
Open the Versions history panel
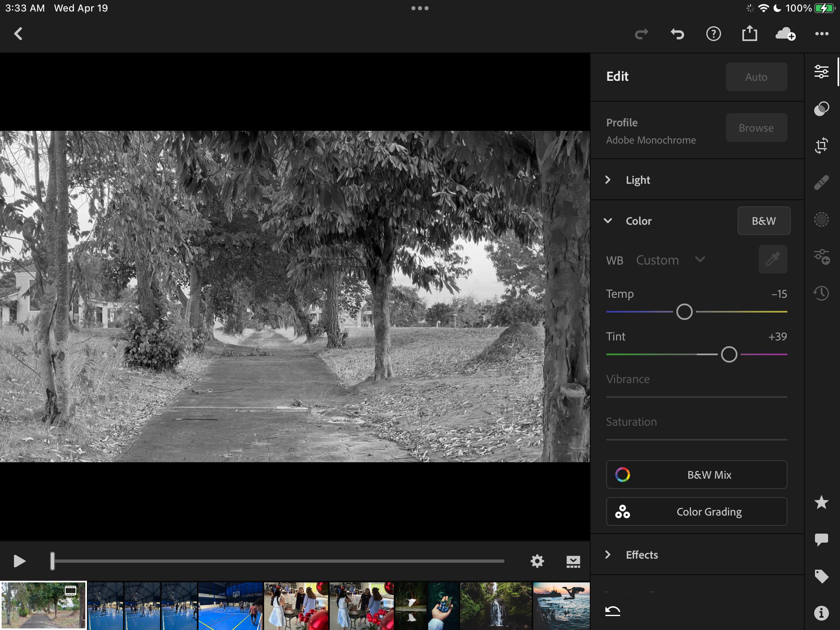pos(822,292)
